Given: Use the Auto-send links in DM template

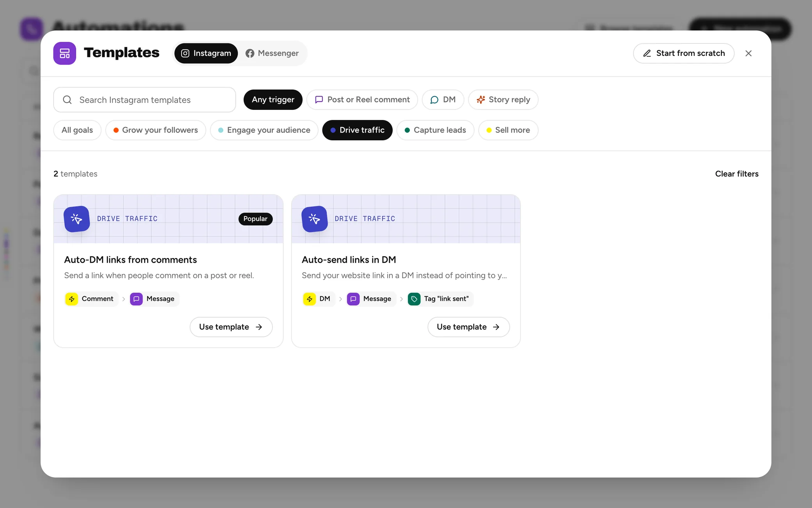Looking at the screenshot, I should [468, 327].
